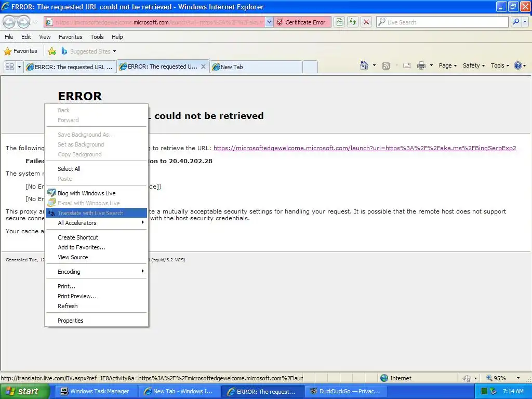Image resolution: width=532 pixels, height=399 pixels.
Task: Choose View Source in context menu
Action: 96,257
